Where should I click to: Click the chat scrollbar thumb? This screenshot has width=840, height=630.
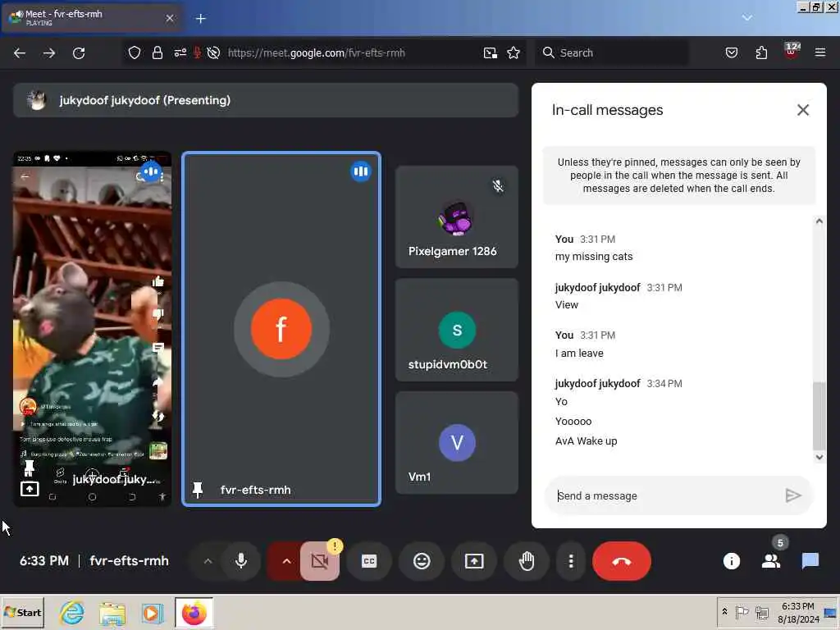[x=819, y=416]
